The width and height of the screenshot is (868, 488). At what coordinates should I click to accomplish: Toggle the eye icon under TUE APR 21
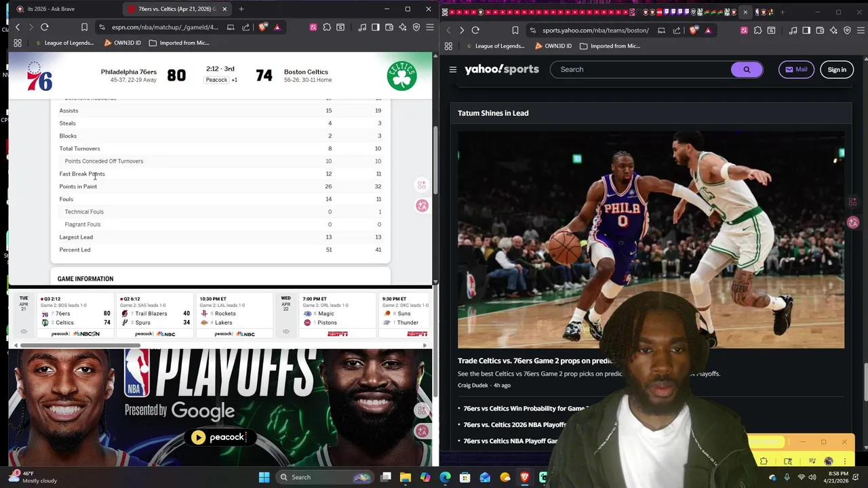[24, 331]
